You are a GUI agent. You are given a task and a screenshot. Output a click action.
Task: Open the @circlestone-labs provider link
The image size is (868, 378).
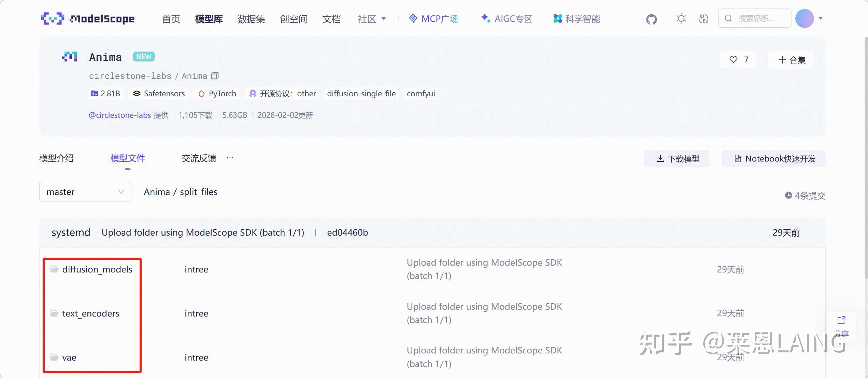click(120, 115)
